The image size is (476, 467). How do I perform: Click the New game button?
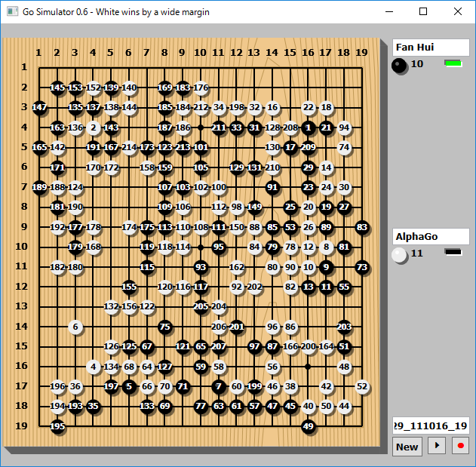407,447
